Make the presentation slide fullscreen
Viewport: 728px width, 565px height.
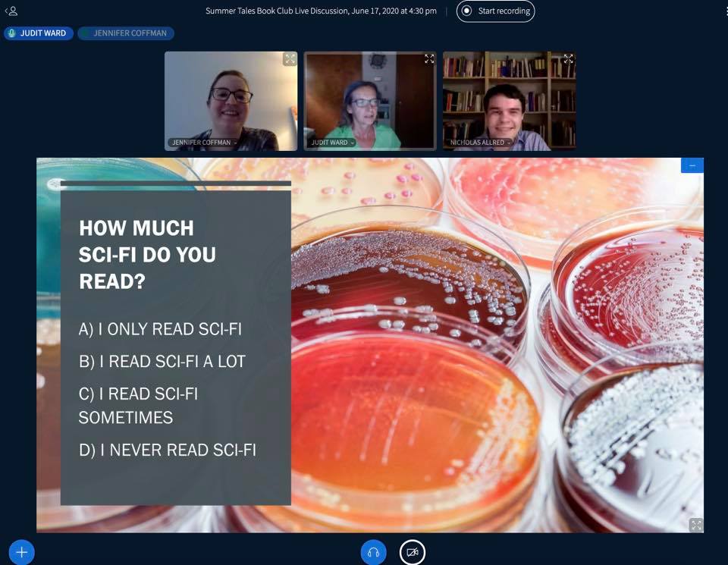pyautogui.click(x=696, y=525)
